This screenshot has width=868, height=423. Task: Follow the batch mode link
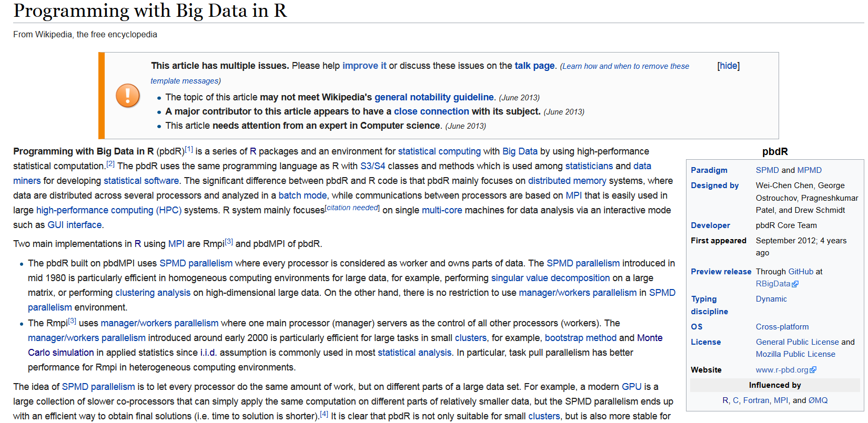[x=302, y=195]
